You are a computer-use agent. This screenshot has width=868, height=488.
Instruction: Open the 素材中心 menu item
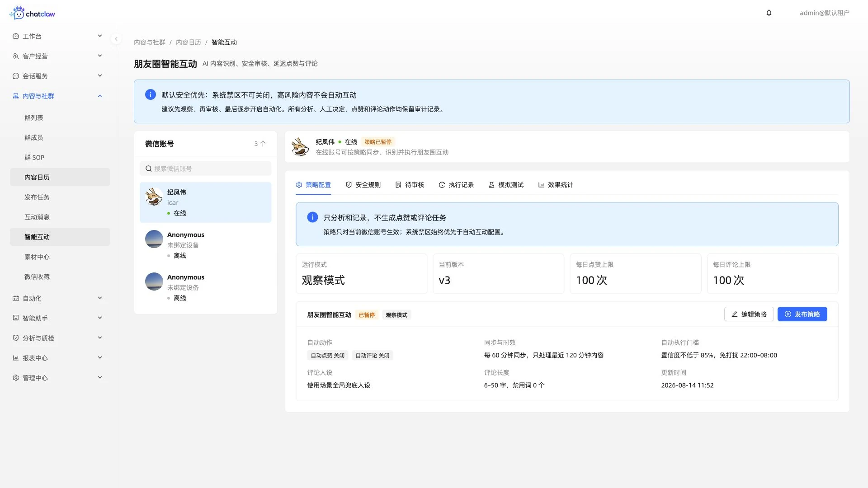[x=60, y=257]
